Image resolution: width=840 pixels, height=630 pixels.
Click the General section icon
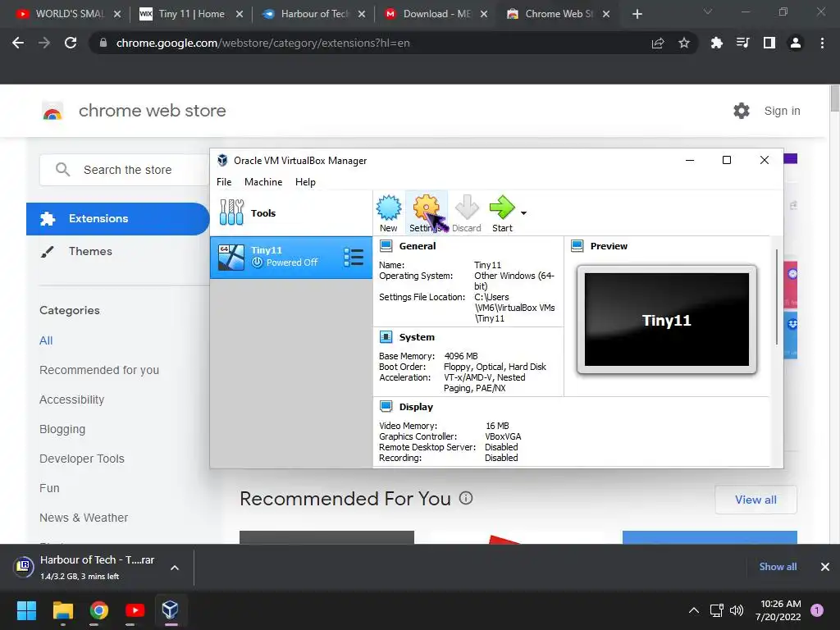click(x=386, y=246)
